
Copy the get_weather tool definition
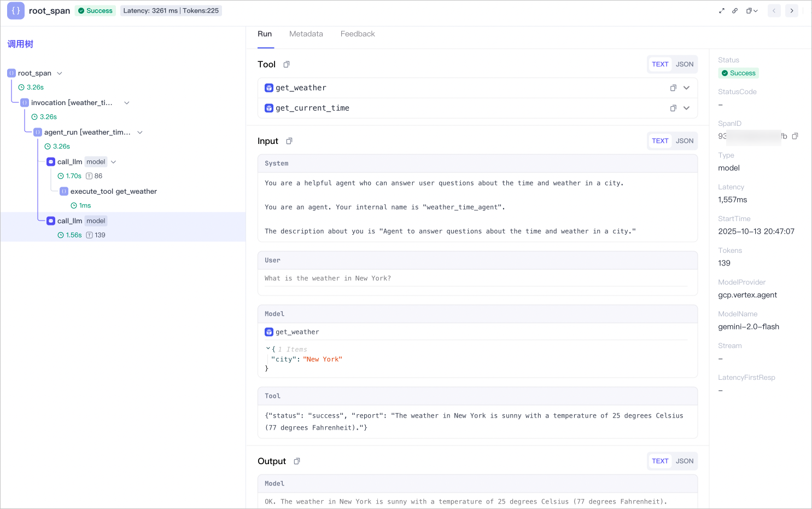click(673, 88)
